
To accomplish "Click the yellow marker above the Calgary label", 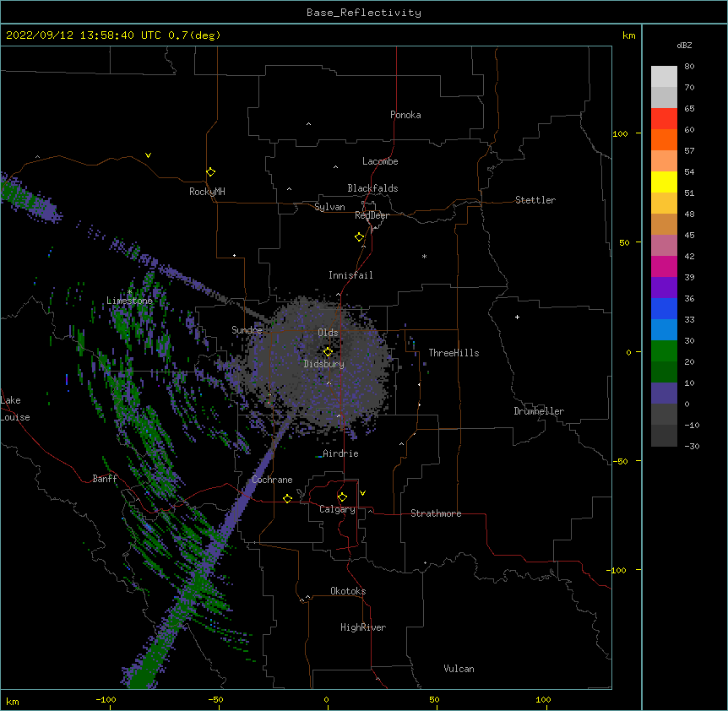I will point(342,497).
